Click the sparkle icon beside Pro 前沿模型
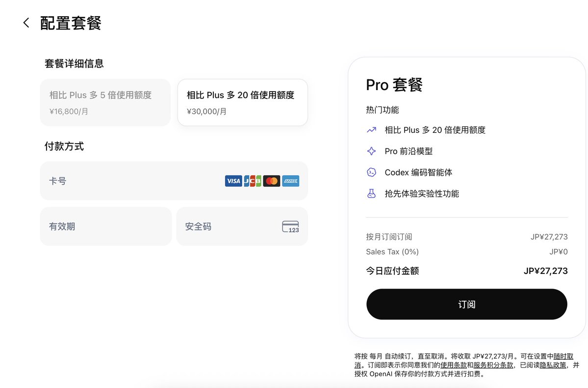 [x=371, y=151]
